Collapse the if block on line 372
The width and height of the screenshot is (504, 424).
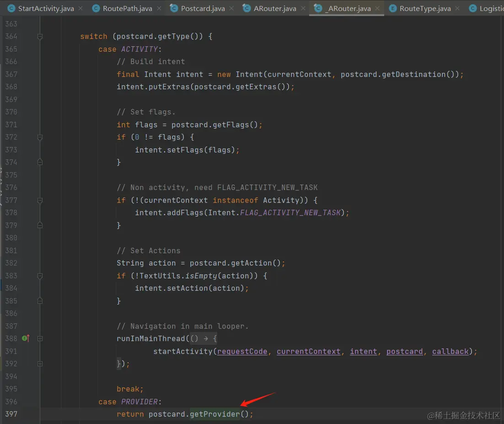(40, 137)
